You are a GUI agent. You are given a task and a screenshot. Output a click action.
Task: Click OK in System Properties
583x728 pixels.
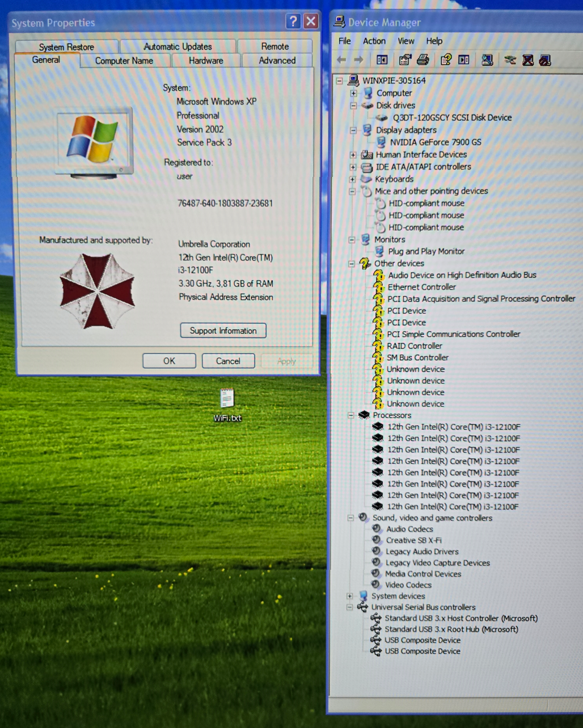click(x=169, y=361)
